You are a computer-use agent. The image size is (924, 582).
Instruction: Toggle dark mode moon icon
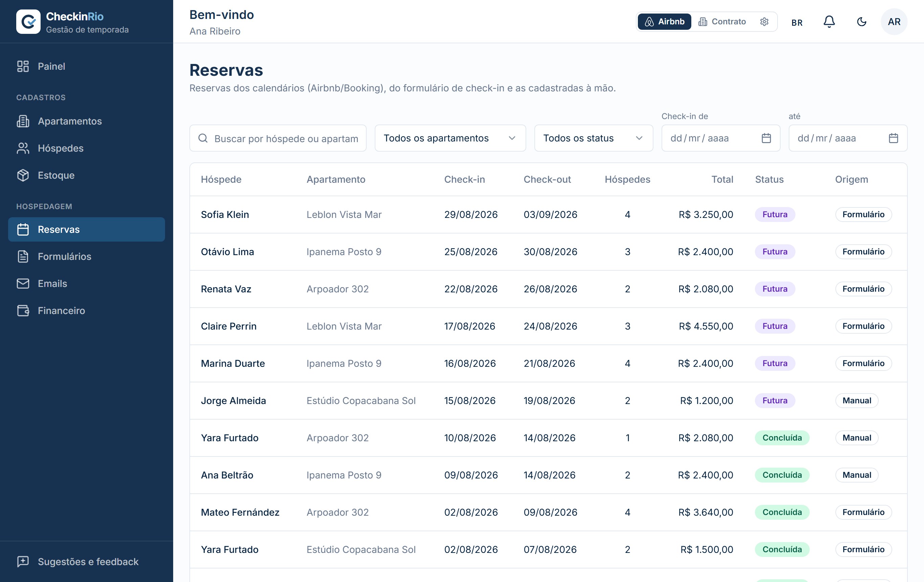click(x=862, y=22)
